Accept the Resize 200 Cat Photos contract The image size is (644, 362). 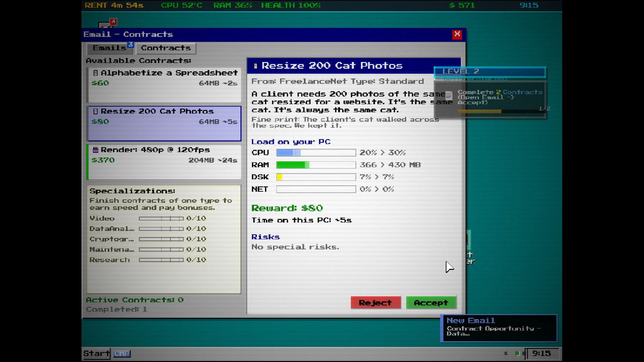pos(431,303)
